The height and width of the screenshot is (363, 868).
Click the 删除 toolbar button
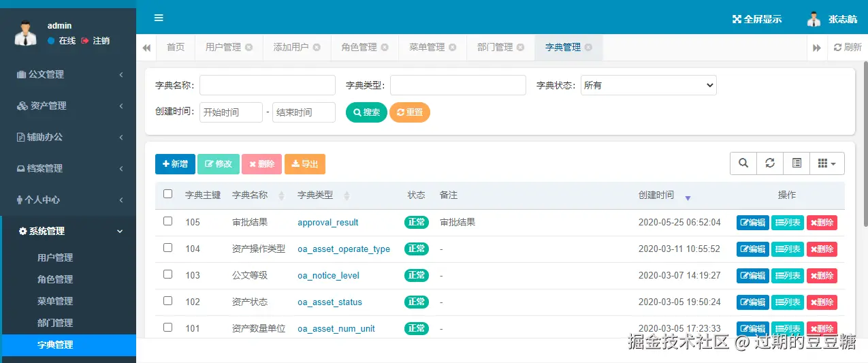coord(261,164)
